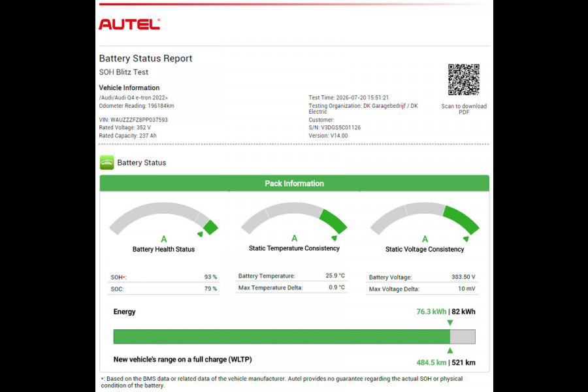Click the green energy progress bar
This screenshot has width=588, height=392.
tap(282, 336)
